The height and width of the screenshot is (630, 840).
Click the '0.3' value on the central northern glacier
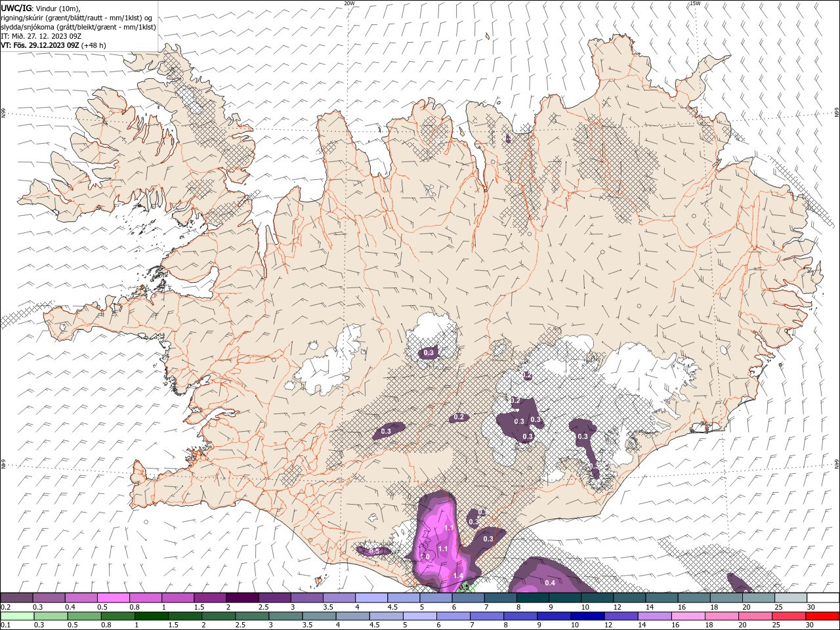[429, 353]
